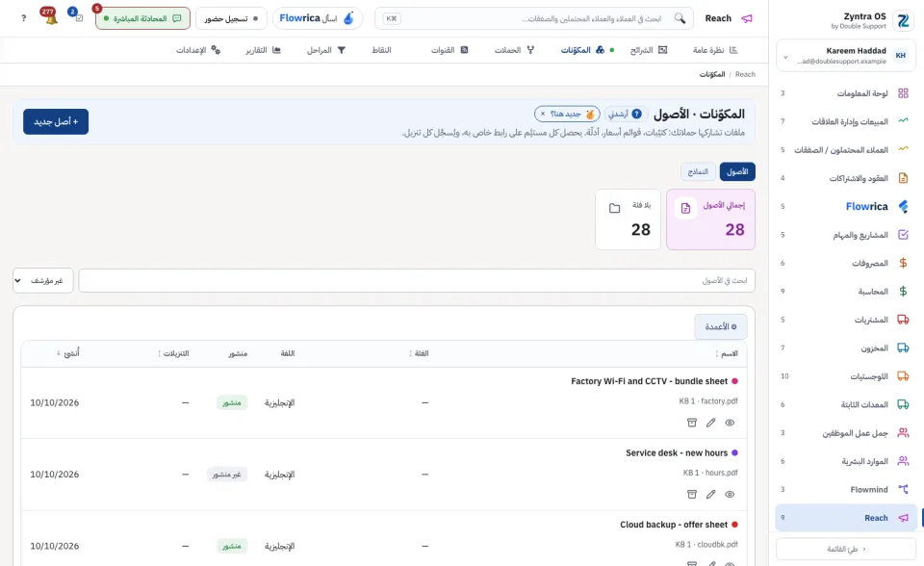924x566 pixels.
Task: Open القنوات tab
Action: (x=449, y=50)
